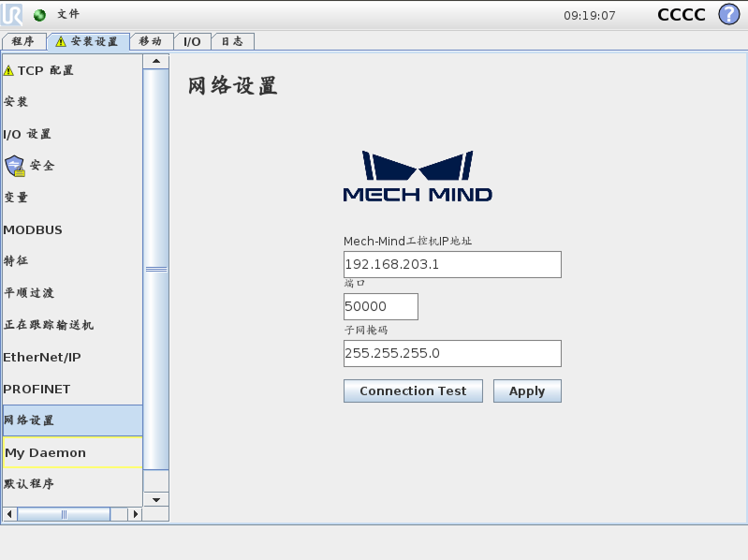Click the blue help question mark icon

[728, 15]
